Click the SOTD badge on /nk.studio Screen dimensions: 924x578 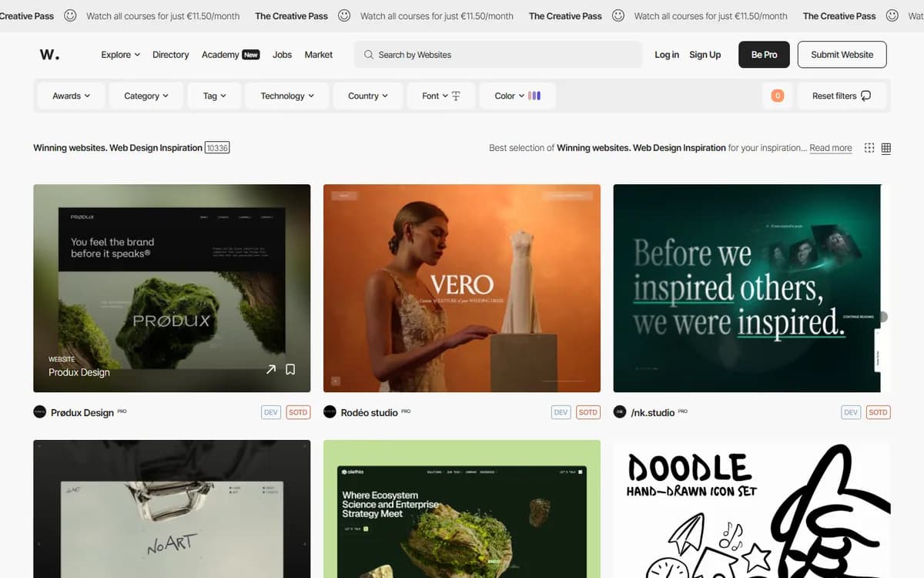[878, 412]
